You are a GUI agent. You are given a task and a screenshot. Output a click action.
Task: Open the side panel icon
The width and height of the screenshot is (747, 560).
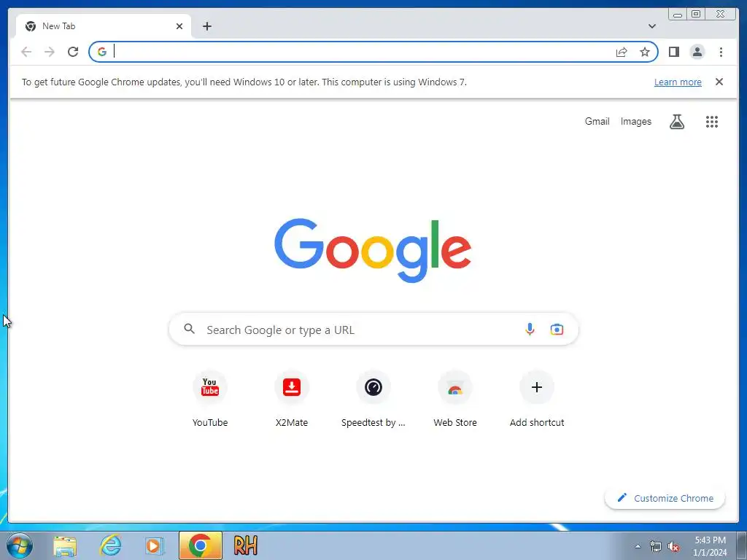(x=673, y=52)
